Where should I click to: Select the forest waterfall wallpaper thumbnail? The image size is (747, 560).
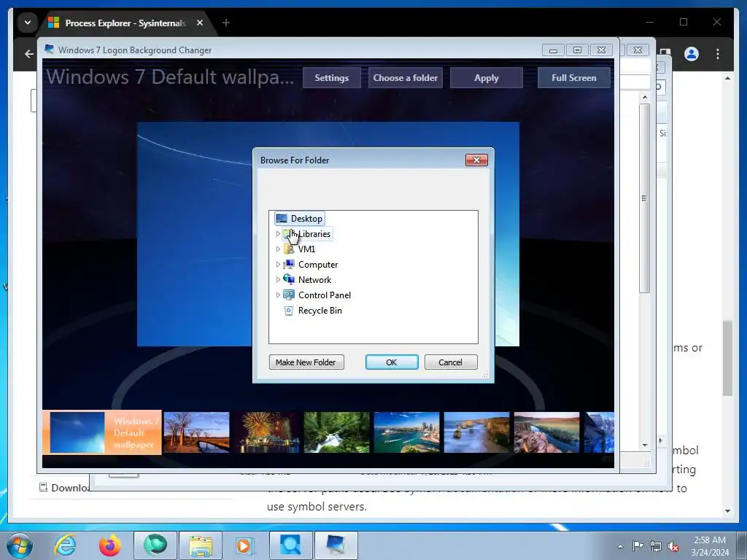tap(337, 432)
